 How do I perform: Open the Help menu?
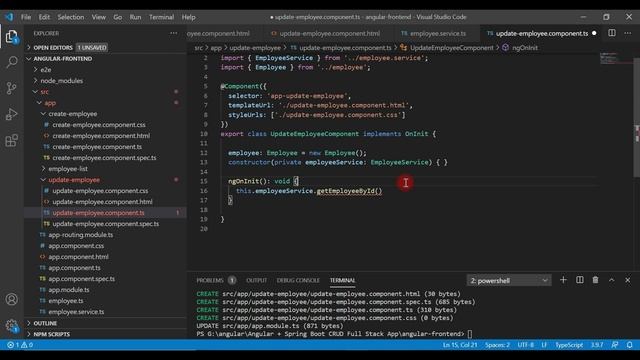[188, 17]
